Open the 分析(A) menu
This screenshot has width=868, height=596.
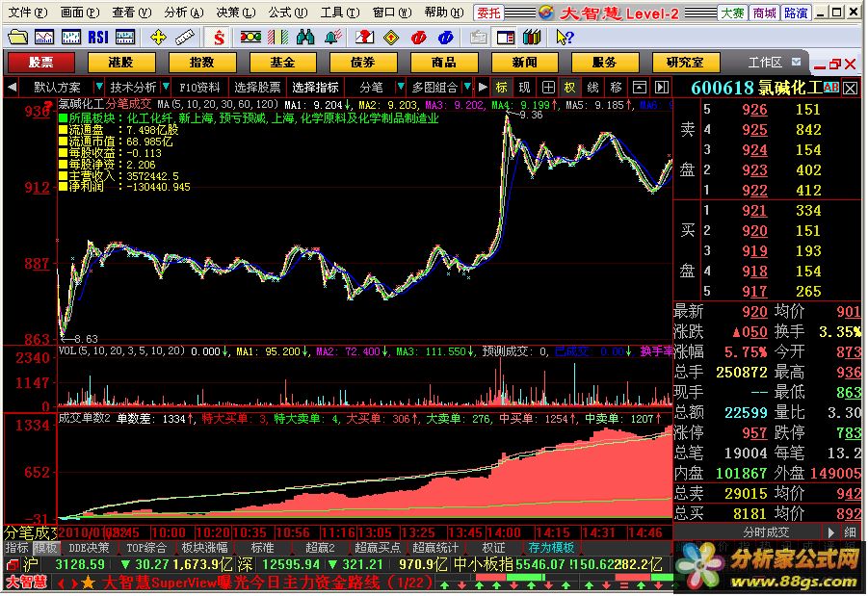pos(184,13)
